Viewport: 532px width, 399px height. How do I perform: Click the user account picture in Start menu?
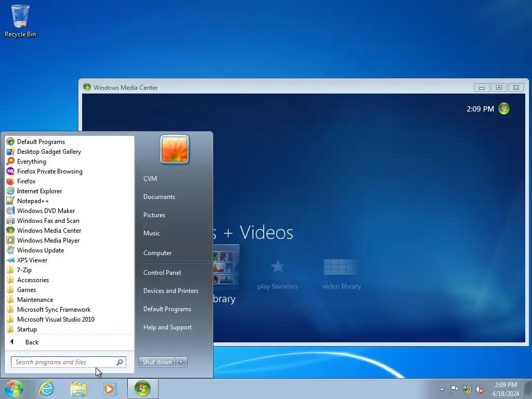point(175,149)
